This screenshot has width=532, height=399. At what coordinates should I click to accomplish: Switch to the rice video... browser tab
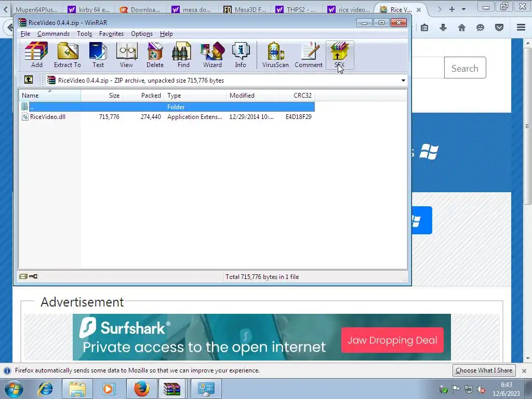pos(349,9)
